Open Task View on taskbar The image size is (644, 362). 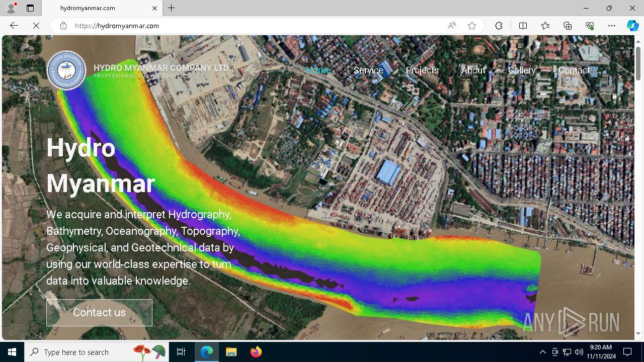181,352
